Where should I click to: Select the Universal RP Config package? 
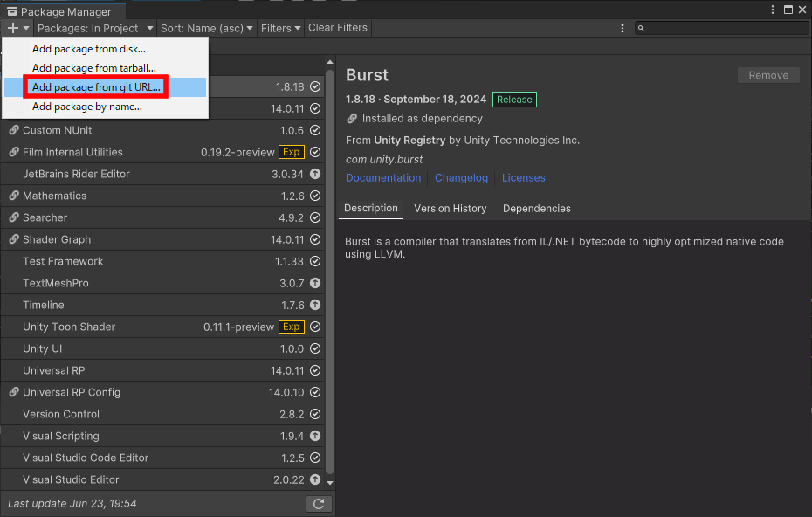(162, 393)
